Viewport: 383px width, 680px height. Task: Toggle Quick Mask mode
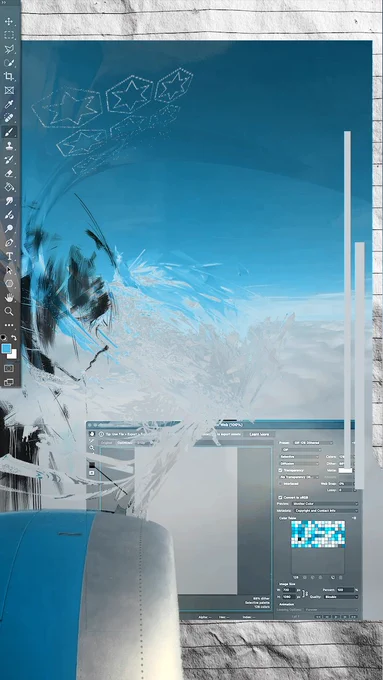click(x=9, y=368)
